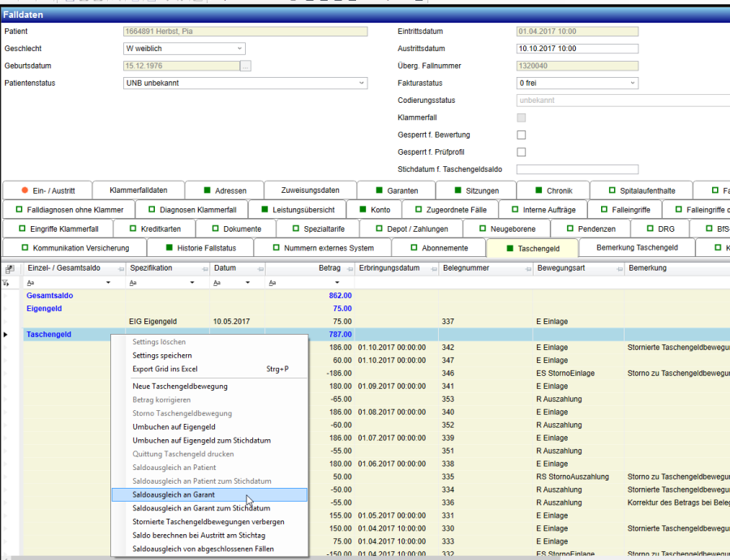Open the Geburtsdatum date picker button
730x560 pixels.
point(246,66)
